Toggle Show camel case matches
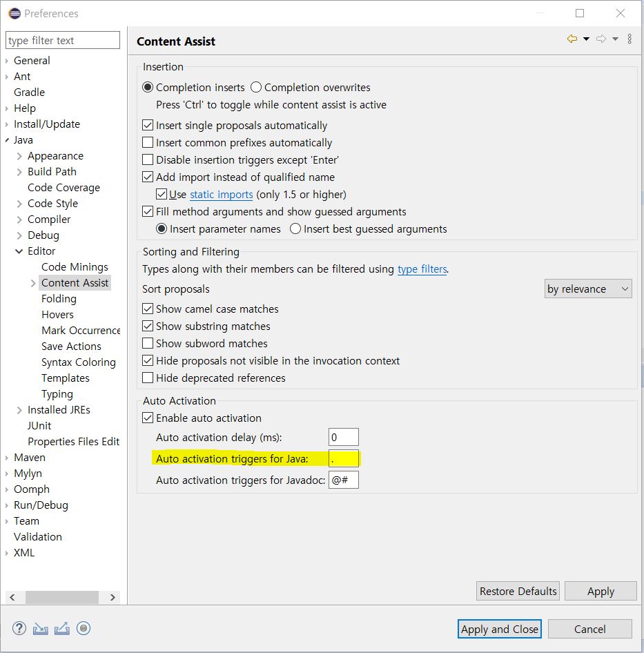Image resolution: width=644 pixels, height=653 pixels. point(148,309)
